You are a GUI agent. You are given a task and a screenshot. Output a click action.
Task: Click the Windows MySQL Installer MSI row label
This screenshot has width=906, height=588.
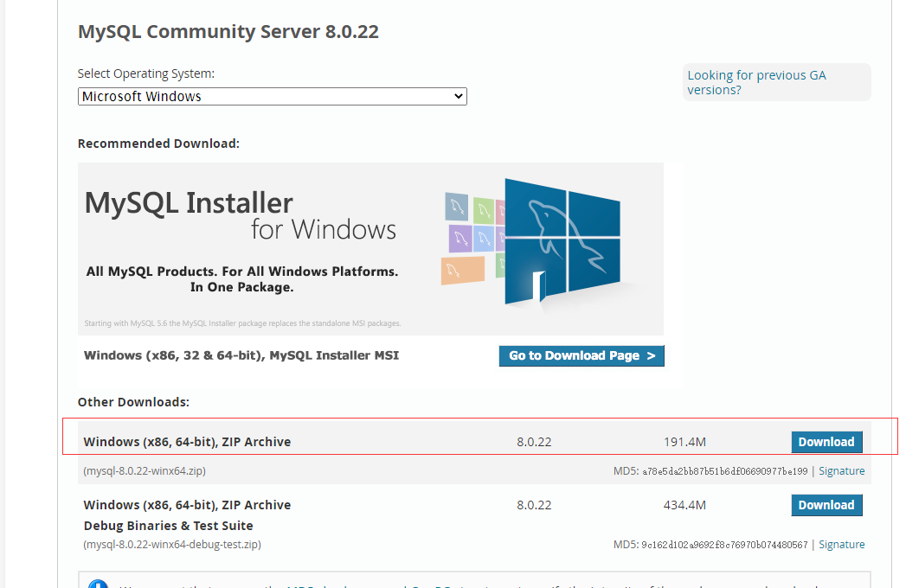coord(241,355)
